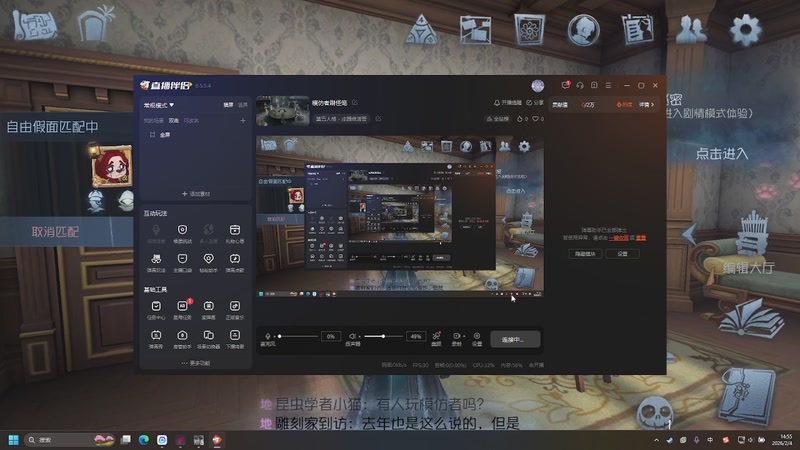Click 隐藏模块 in the right panel
Viewport: 800px width, 450px height.
[x=585, y=254]
